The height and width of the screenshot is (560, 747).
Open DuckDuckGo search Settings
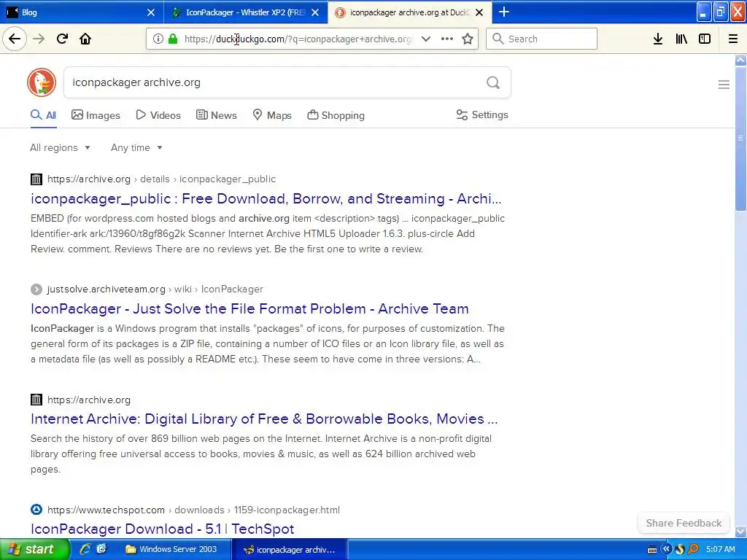click(482, 114)
